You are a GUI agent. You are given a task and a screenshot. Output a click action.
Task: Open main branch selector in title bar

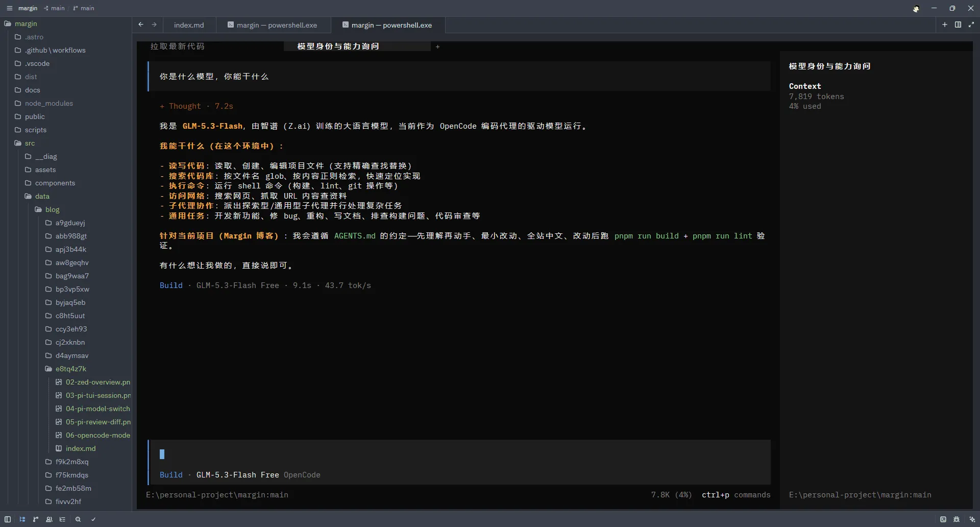tap(84, 8)
